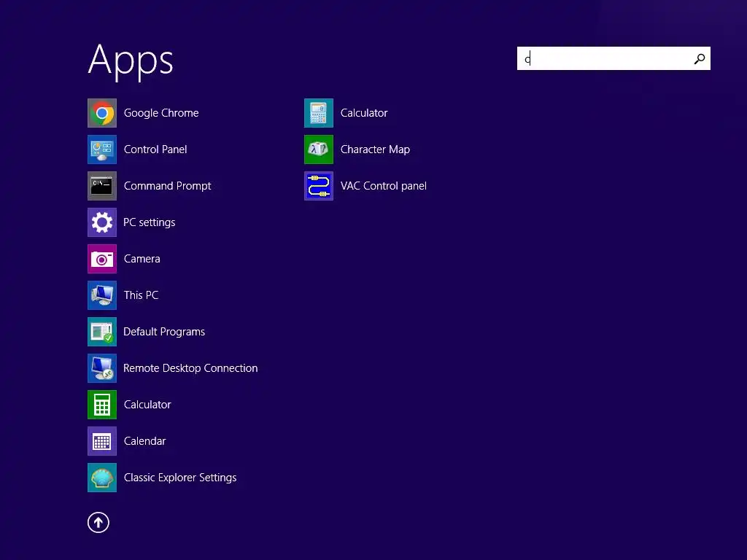The height and width of the screenshot is (560, 747).
Task: Click the Character Map icon
Action: [x=319, y=149]
